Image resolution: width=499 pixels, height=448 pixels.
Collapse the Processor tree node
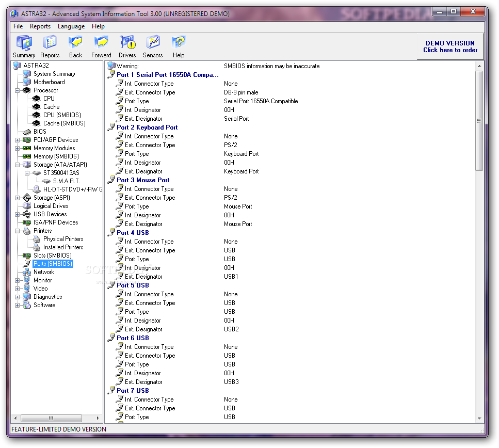17,90
